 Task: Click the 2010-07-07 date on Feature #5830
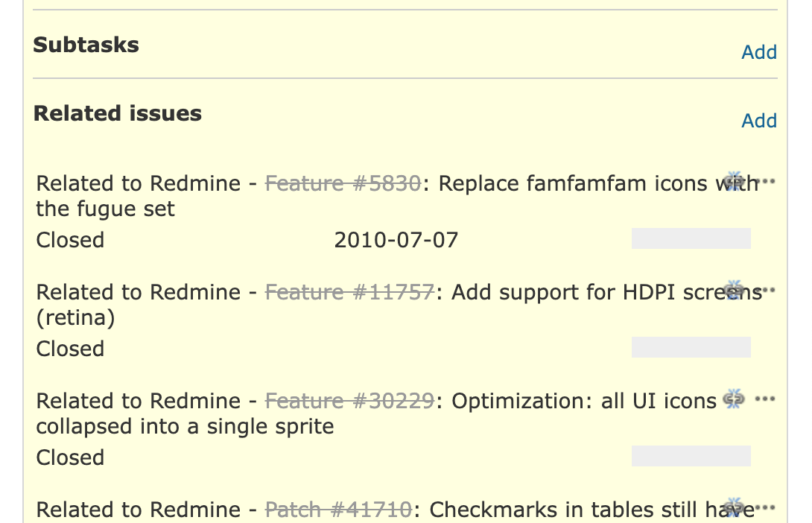pyautogui.click(x=396, y=240)
